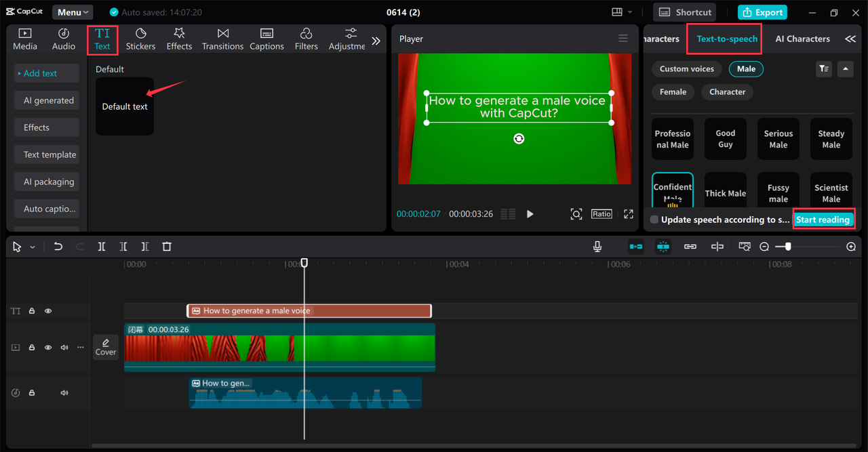Lock the text track
This screenshot has height=452, width=868.
click(x=31, y=311)
